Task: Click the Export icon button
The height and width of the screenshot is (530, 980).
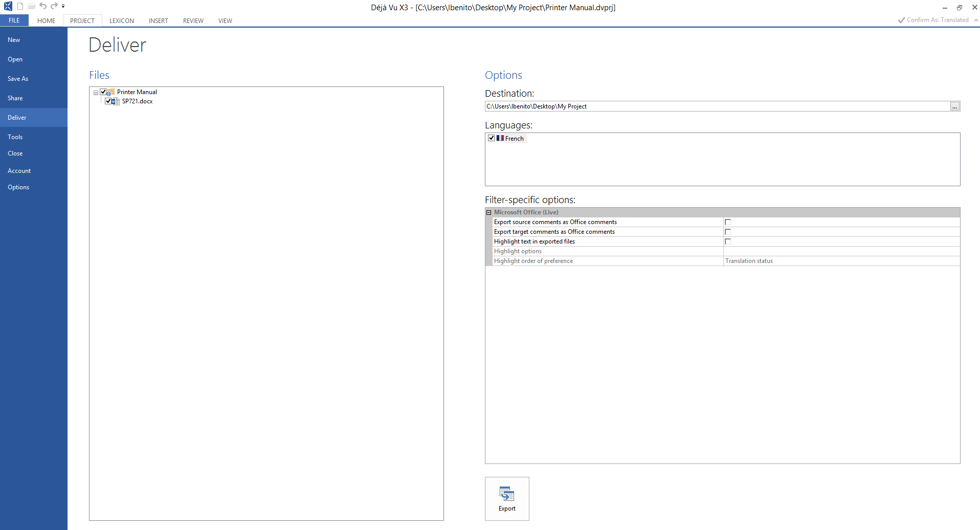Action: coord(507,499)
